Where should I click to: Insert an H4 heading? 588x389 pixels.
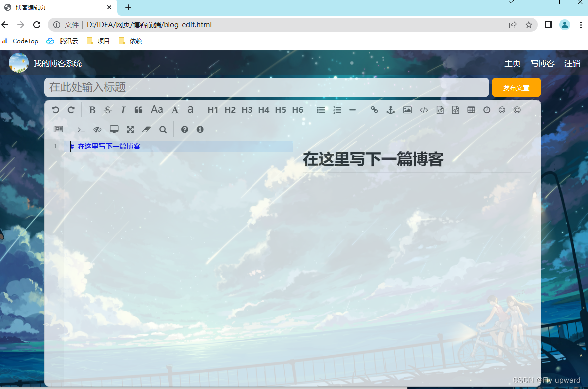pos(263,110)
